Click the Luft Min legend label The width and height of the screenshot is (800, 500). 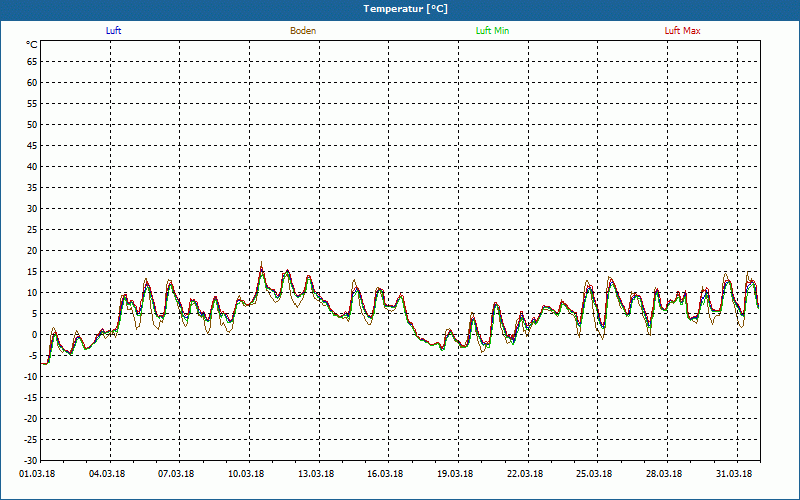(x=492, y=31)
